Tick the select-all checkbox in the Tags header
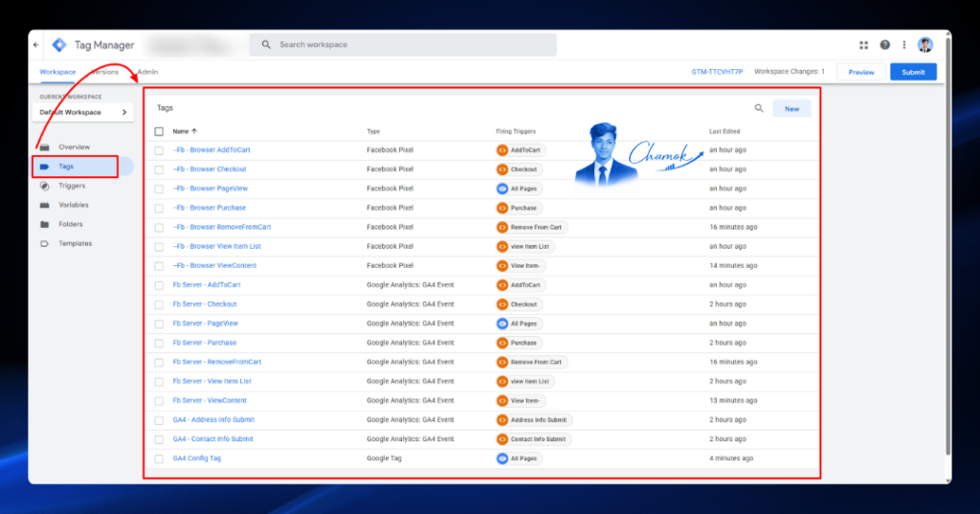Screen dimensions: 980x514 [159, 132]
